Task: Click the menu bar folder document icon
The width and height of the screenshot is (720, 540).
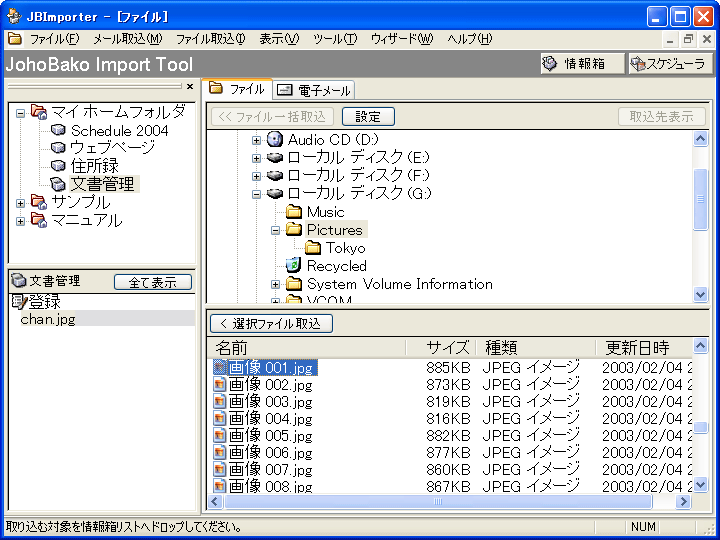Action: (x=15, y=39)
